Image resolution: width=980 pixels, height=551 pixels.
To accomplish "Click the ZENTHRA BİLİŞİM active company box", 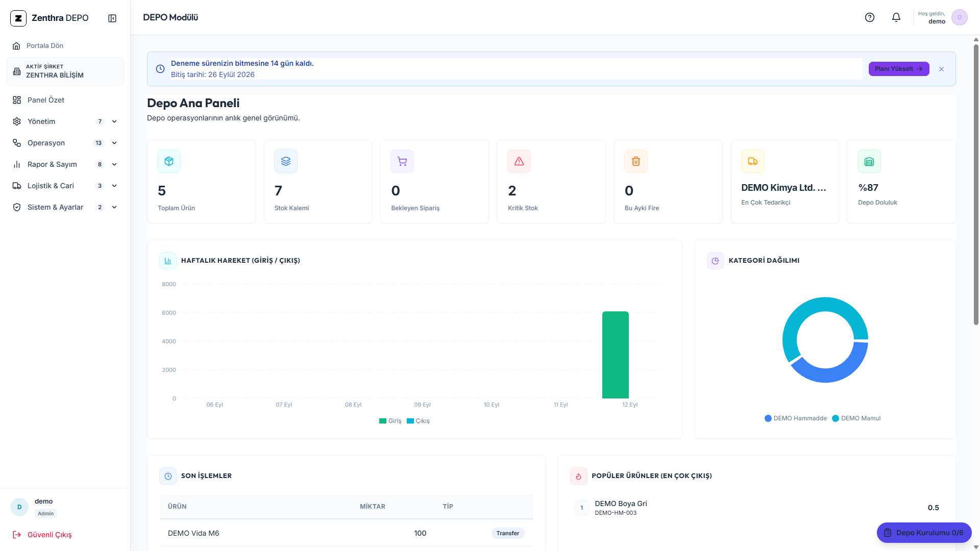I will point(65,71).
